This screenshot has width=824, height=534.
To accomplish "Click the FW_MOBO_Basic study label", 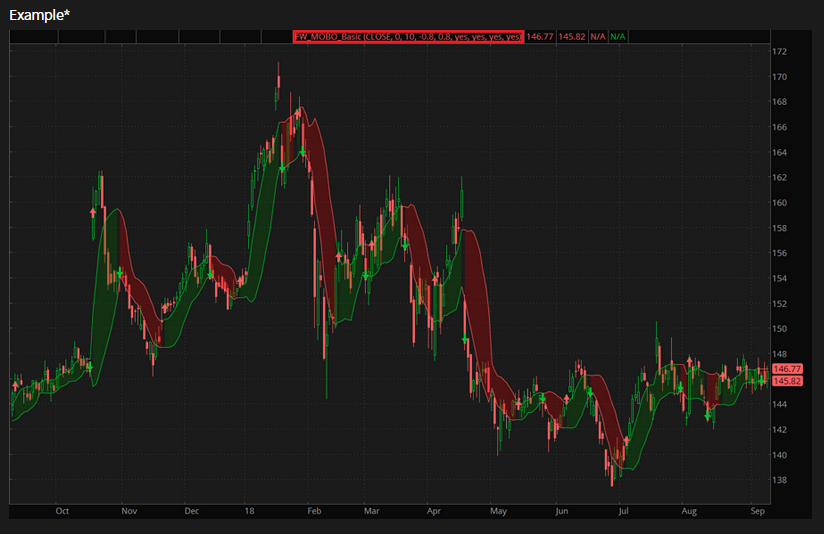I will [408, 36].
